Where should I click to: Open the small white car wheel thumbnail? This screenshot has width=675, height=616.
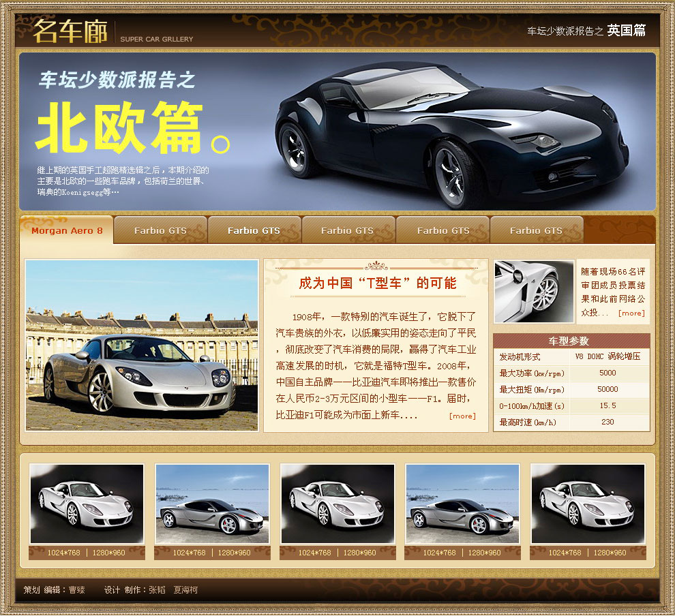(x=534, y=292)
